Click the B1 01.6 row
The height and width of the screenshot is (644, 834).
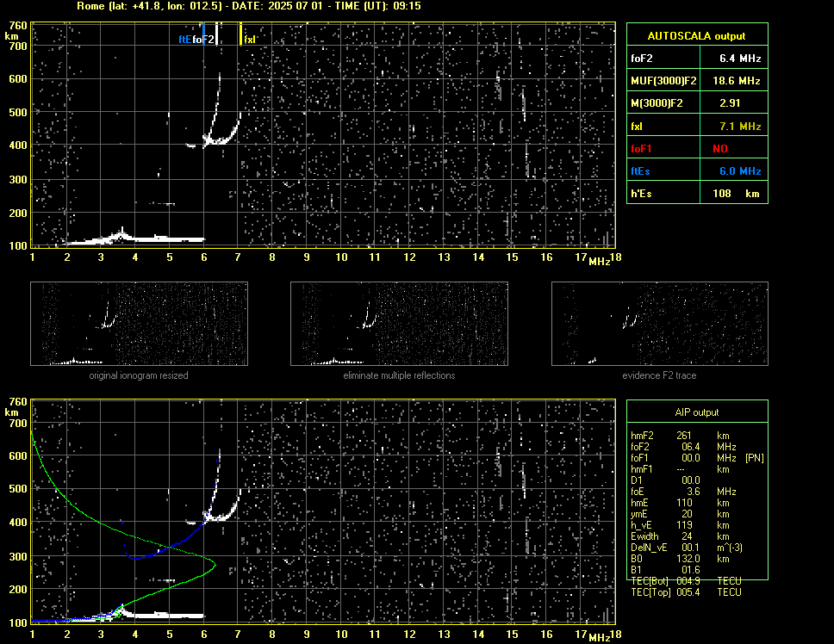pyautogui.click(x=665, y=570)
